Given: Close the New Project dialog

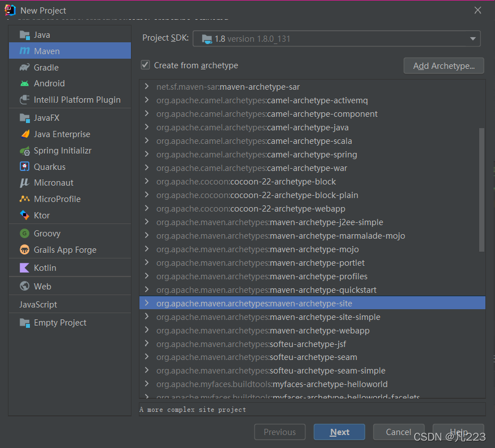Looking at the screenshot, I should tap(478, 10).
